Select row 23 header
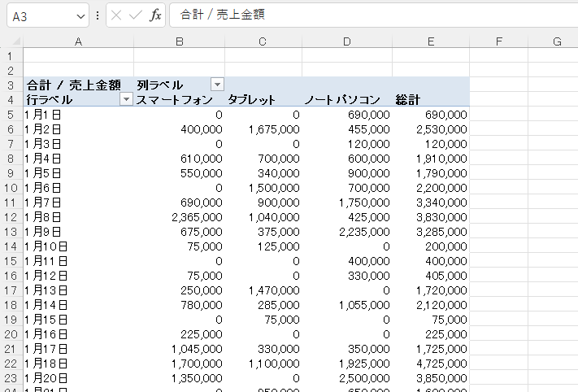578x392 pixels. point(11,378)
